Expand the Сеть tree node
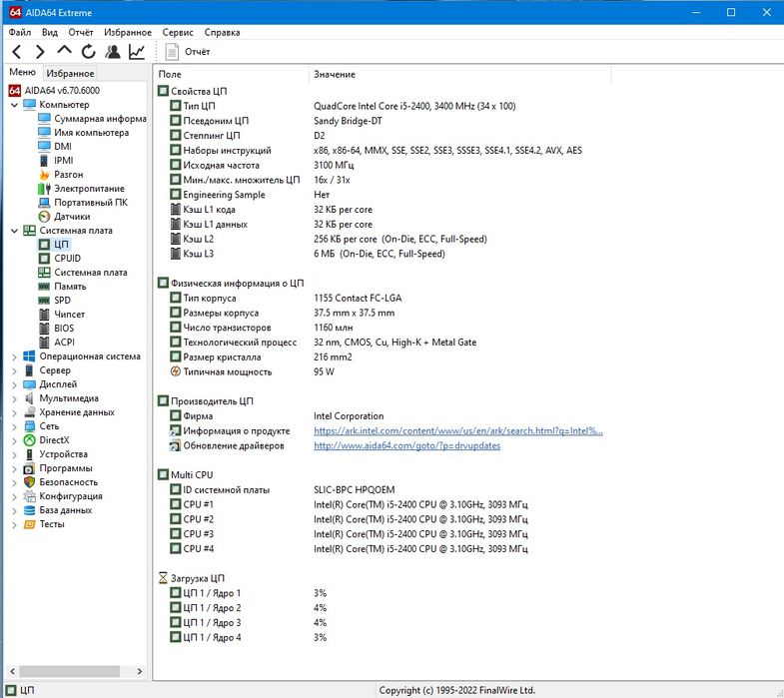 pyautogui.click(x=15, y=427)
